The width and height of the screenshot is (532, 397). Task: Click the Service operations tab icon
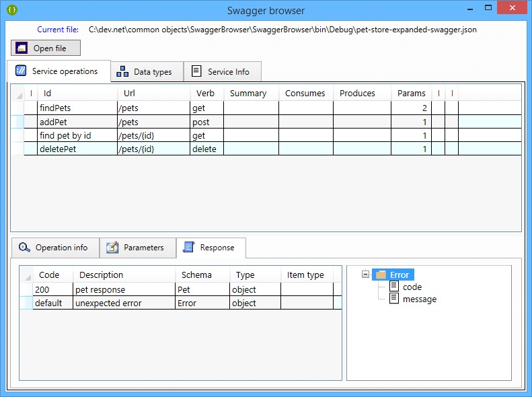click(x=21, y=71)
